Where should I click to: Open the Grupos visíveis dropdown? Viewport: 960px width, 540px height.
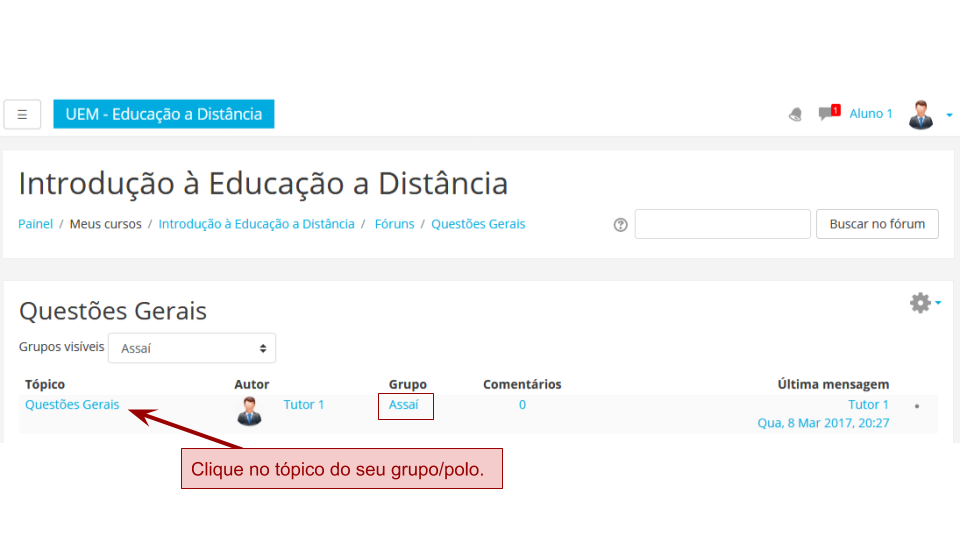pos(192,348)
